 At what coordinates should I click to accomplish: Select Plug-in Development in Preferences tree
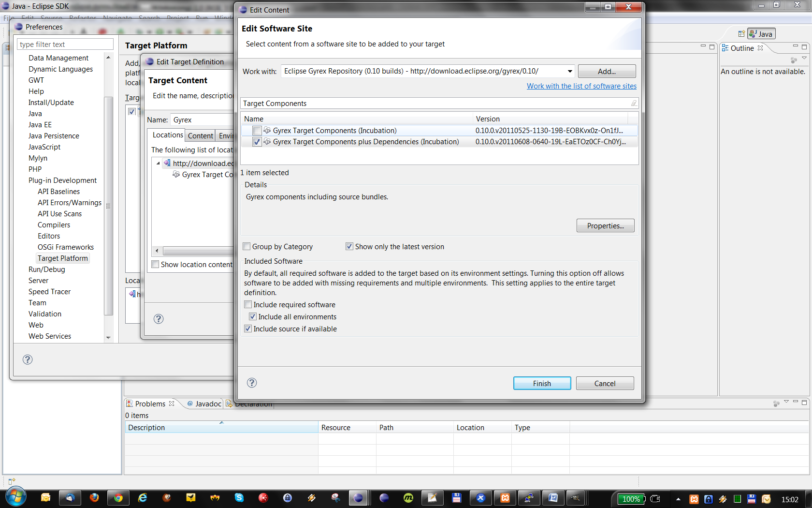click(x=62, y=180)
